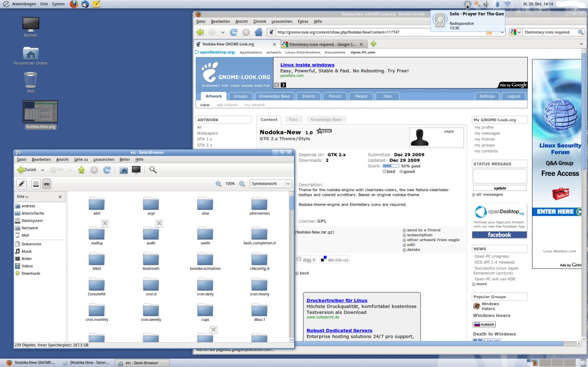Open the Wallpapers artwork category
Image resolution: width=588 pixels, height=367 pixels.
(207, 133)
